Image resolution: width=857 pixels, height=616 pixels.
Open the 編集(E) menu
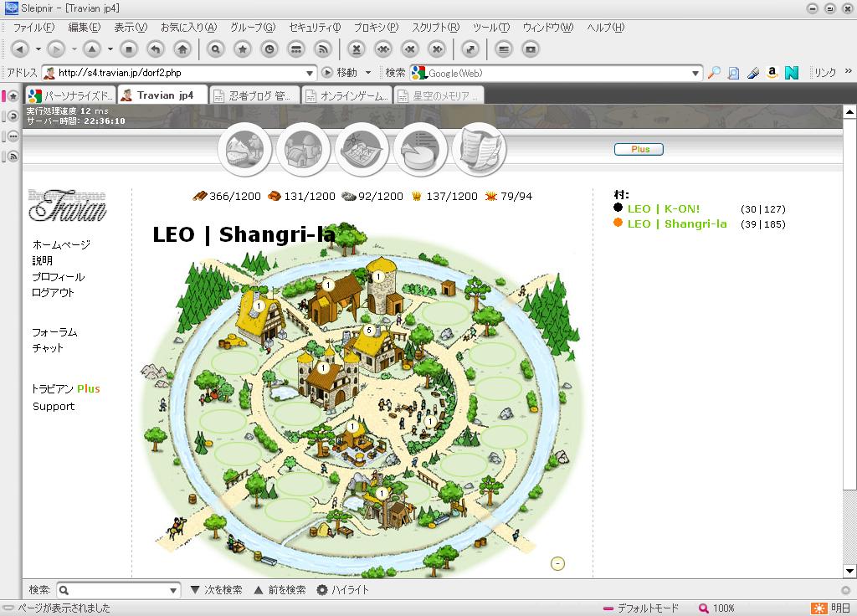(85, 28)
